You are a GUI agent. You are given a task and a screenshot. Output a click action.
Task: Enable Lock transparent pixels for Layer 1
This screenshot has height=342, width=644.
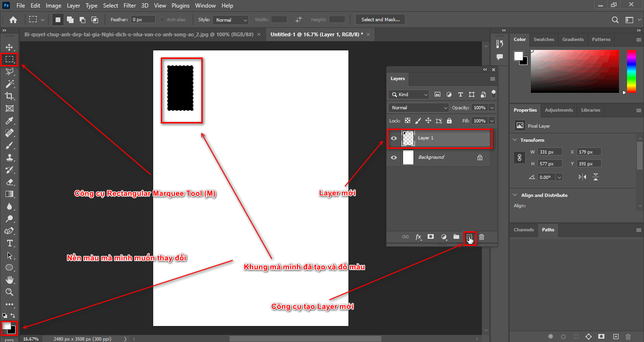[407, 121]
